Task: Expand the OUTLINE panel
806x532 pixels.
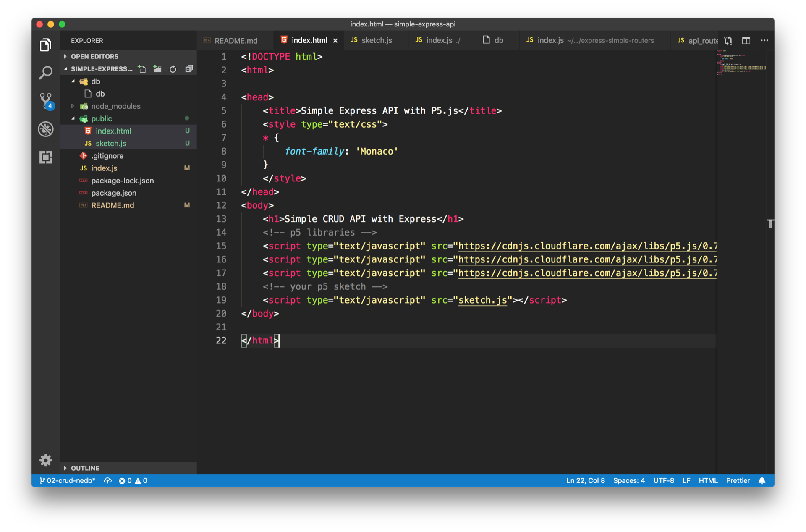Action: [x=85, y=468]
